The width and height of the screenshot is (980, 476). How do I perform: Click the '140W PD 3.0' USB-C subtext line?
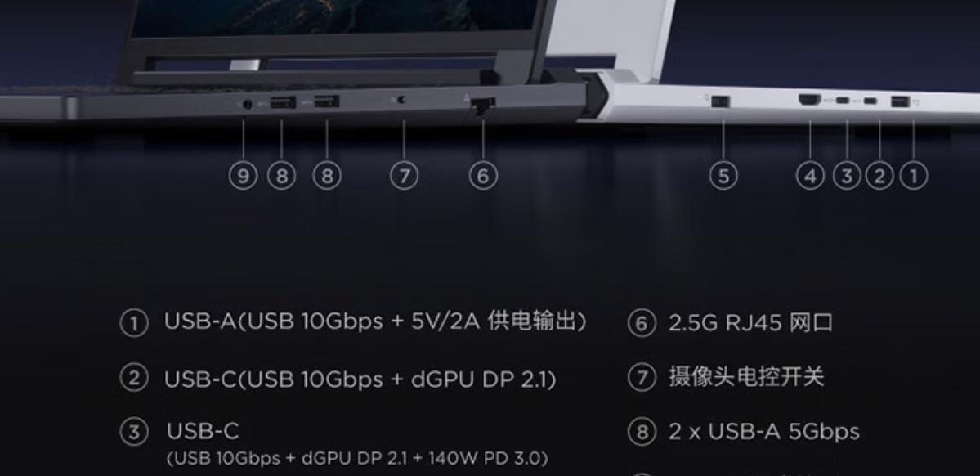click(x=357, y=459)
